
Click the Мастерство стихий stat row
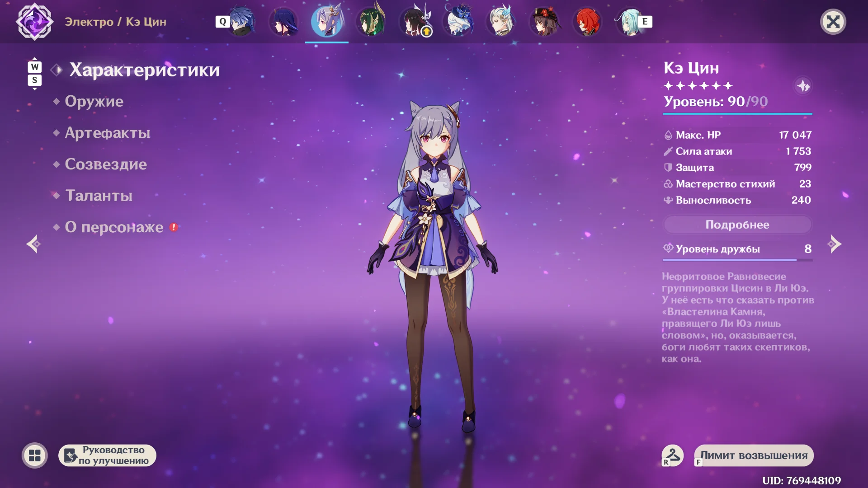[737, 184]
